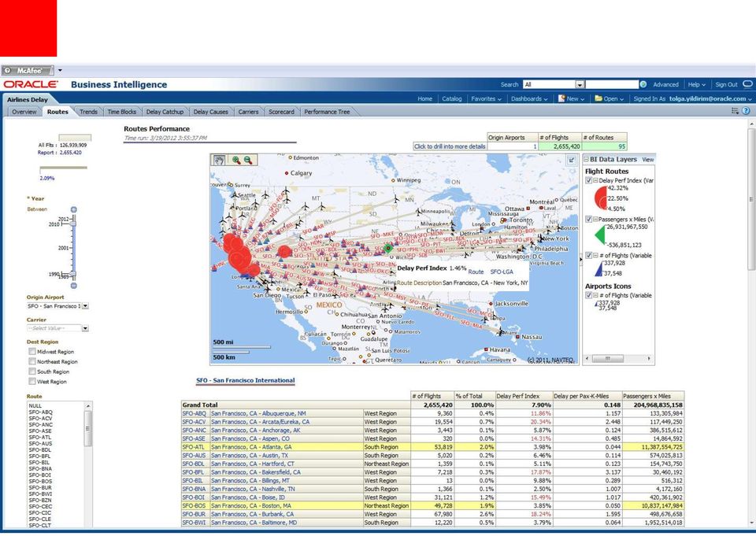
Task: Open SFO - San Francisco International link
Action: (x=246, y=380)
